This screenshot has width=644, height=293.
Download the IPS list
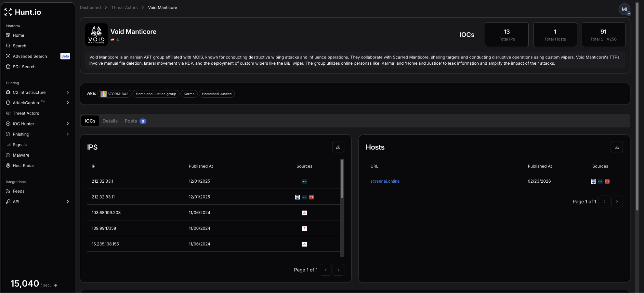pos(338,147)
